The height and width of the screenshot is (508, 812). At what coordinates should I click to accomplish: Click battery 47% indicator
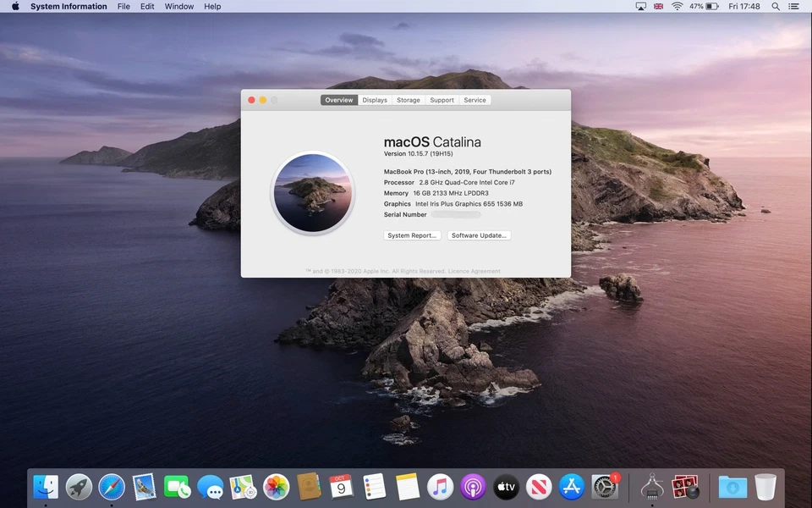(x=705, y=6)
